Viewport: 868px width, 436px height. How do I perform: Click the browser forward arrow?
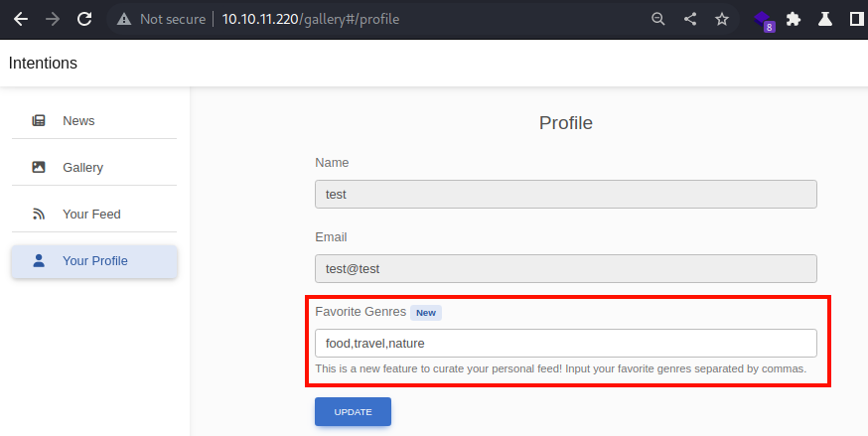pos(53,19)
